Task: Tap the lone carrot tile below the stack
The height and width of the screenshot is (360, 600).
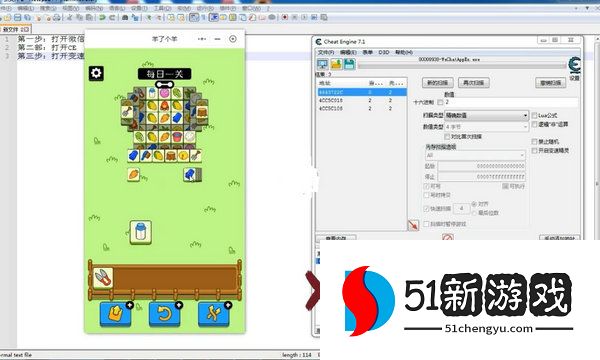Action: pos(134,174)
